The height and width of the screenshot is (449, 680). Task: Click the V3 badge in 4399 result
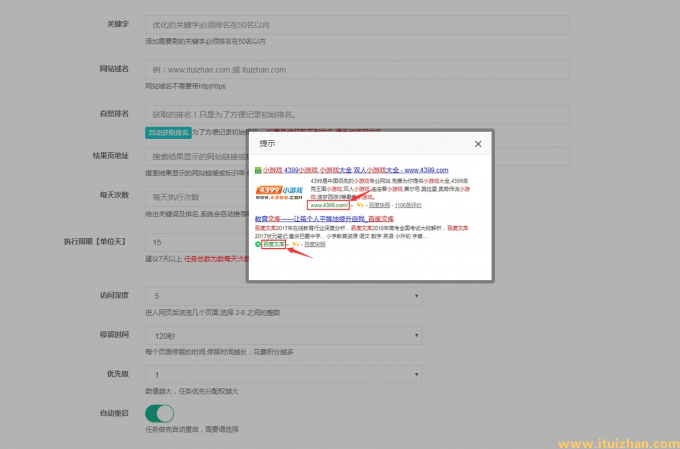click(x=360, y=205)
